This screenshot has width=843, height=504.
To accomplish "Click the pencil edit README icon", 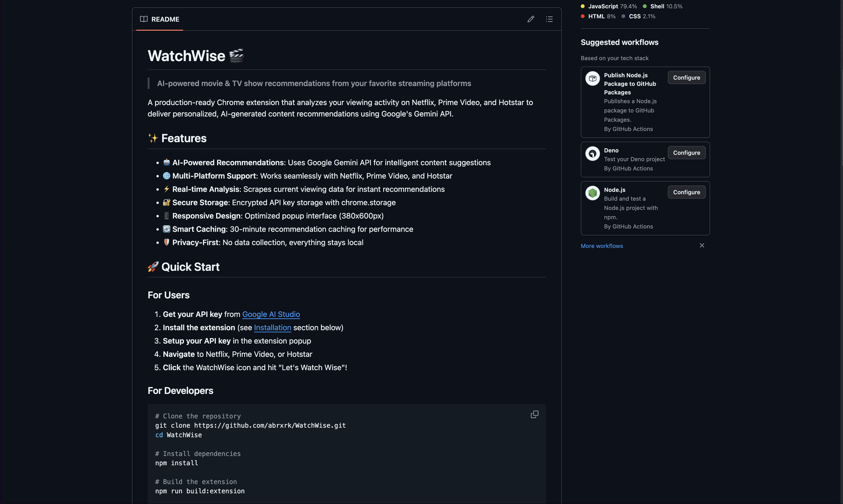I will tap(531, 19).
